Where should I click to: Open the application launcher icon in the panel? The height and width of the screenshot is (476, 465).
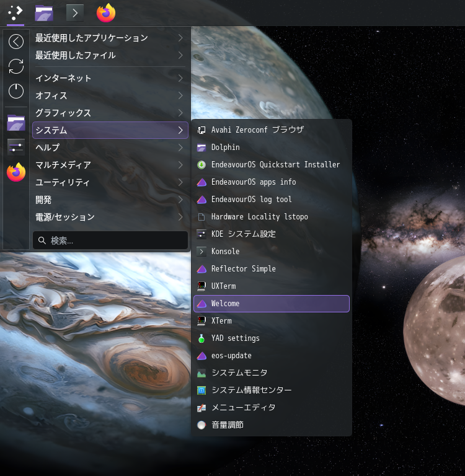tap(15, 13)
